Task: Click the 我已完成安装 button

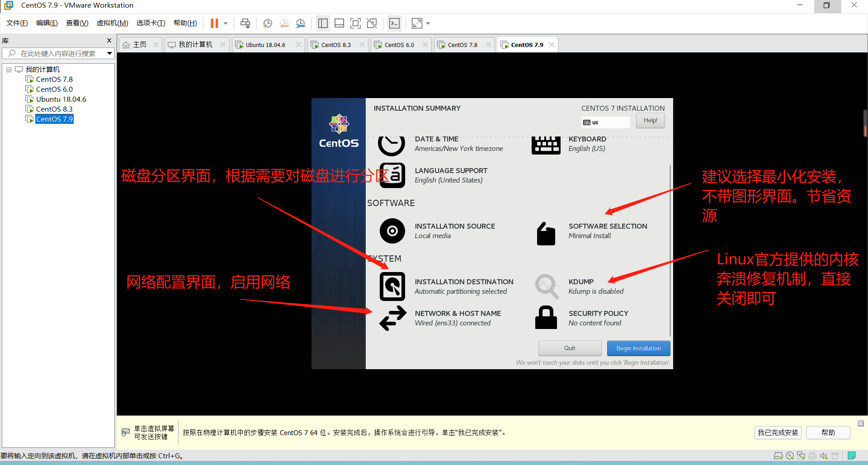Action: [778, 432]
